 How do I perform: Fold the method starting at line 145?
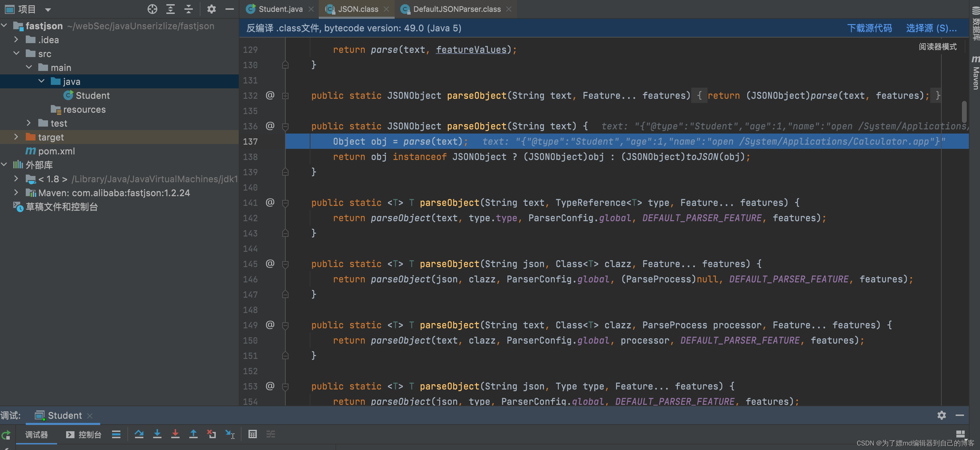coord(285,264)
